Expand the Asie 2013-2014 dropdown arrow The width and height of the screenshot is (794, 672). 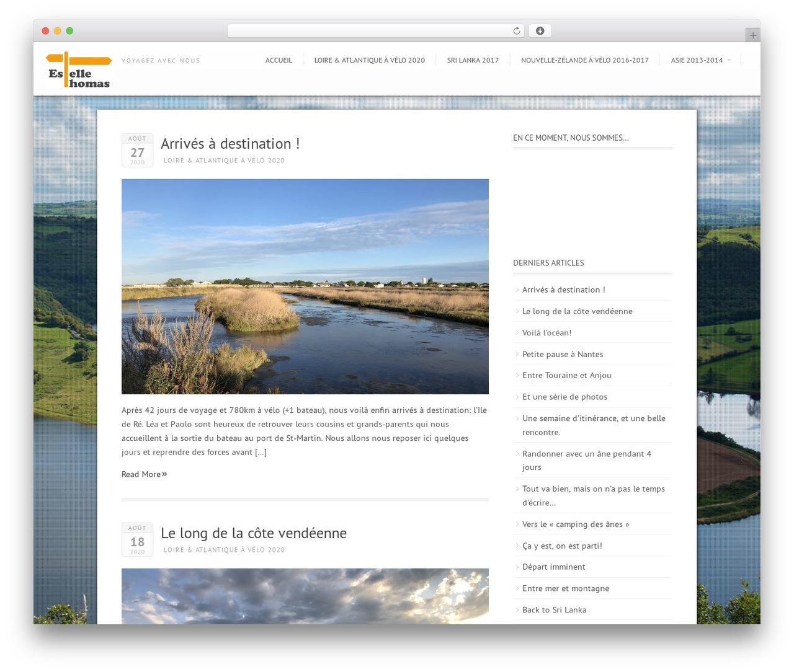(729, 60)
